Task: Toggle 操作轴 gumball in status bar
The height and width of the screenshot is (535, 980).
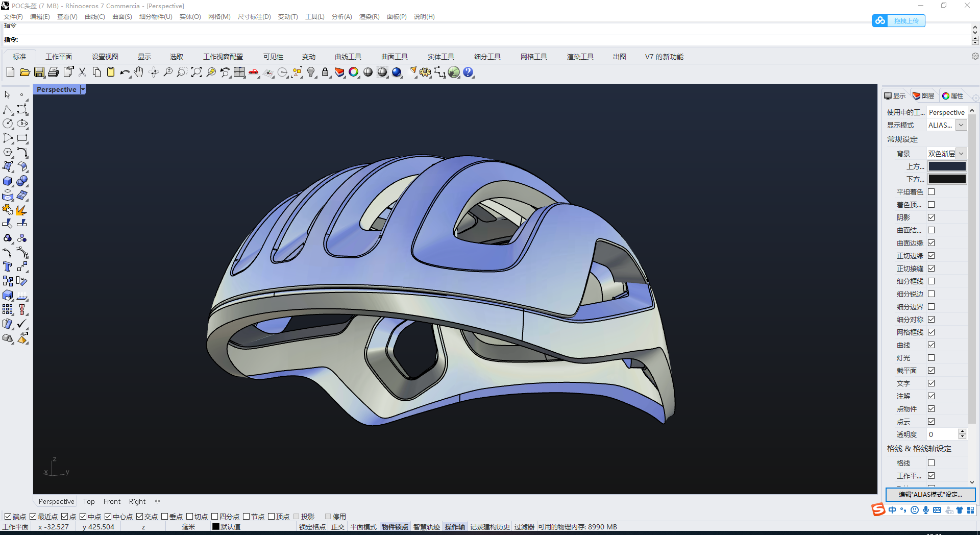Action: (x=455, y=527)
